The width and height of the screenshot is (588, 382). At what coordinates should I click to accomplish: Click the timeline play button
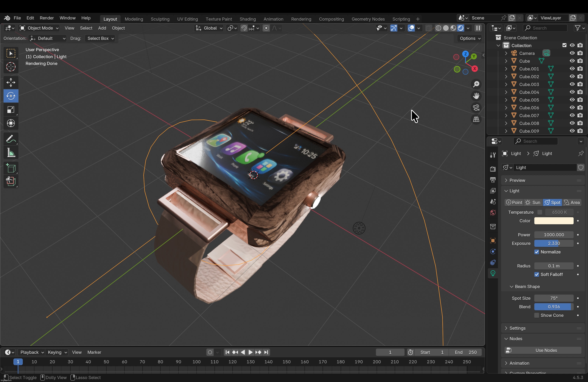(250, 352)
